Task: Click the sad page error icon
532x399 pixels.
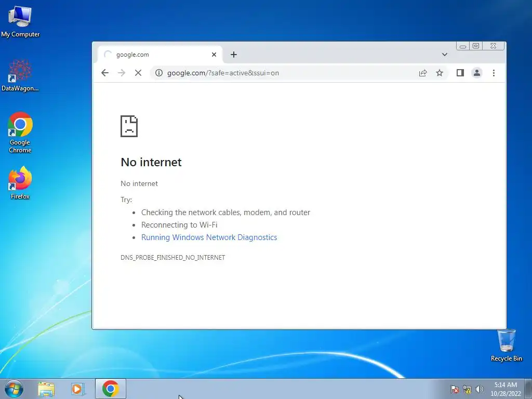Action: pyautogui.click(x=129, y=126)
